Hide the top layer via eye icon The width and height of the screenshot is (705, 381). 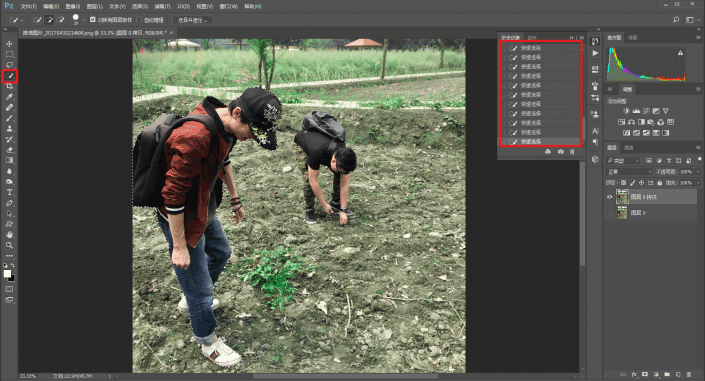(x=610, y=197)
